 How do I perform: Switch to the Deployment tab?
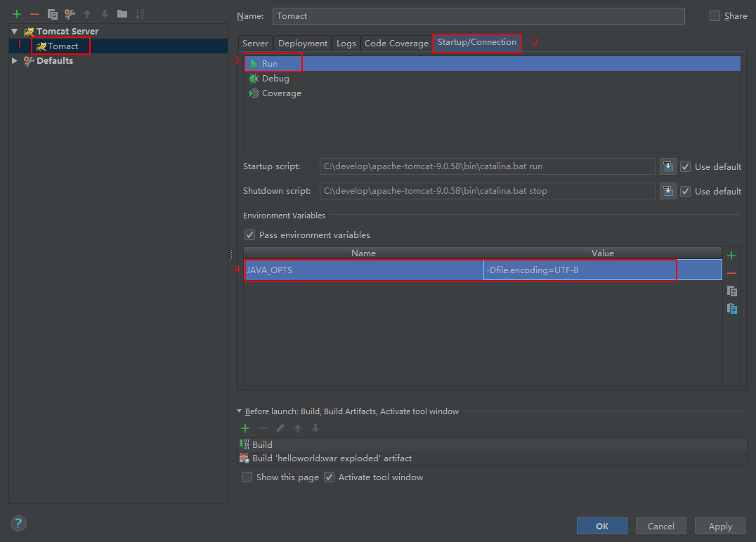pos(303,44)
